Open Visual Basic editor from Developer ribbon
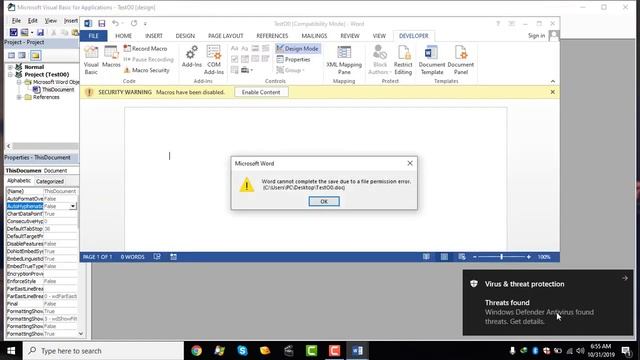 click(x=91, y=60)
